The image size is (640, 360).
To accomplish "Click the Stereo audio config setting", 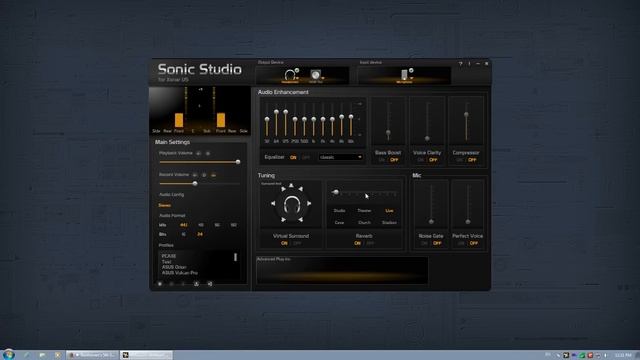I will tap(165, 205).
